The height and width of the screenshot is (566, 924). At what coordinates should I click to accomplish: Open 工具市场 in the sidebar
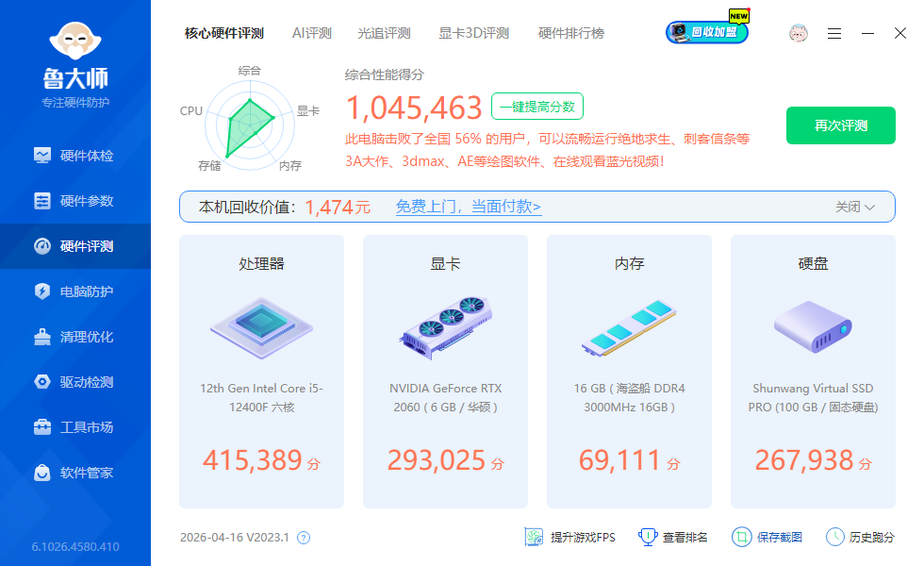[x=75, y=427]
